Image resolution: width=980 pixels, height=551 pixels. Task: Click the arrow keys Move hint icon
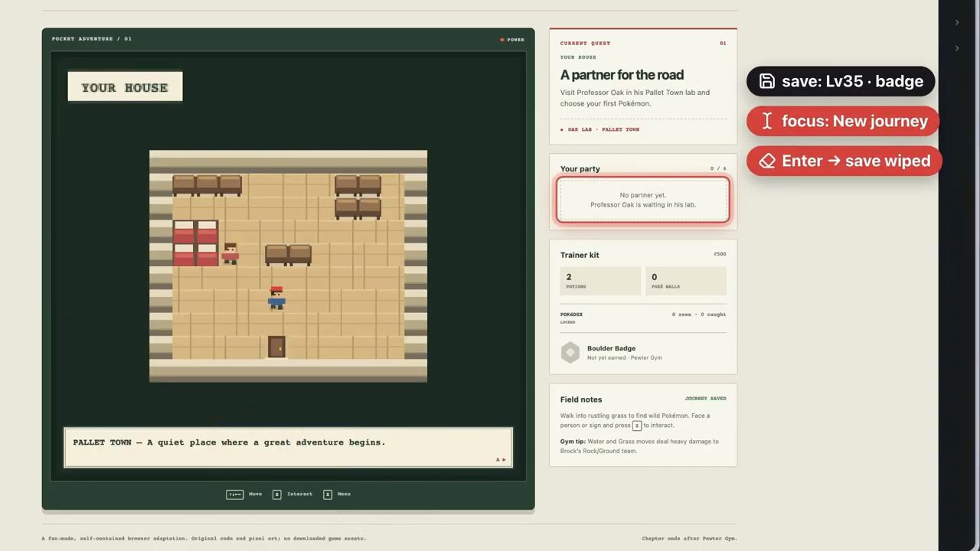click(234, 494)
